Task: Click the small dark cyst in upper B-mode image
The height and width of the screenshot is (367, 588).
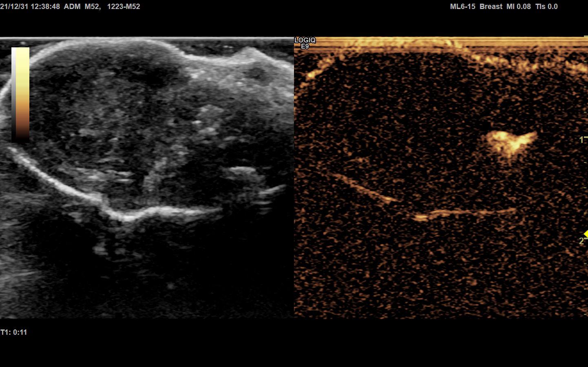Action: tap(256, 73)
